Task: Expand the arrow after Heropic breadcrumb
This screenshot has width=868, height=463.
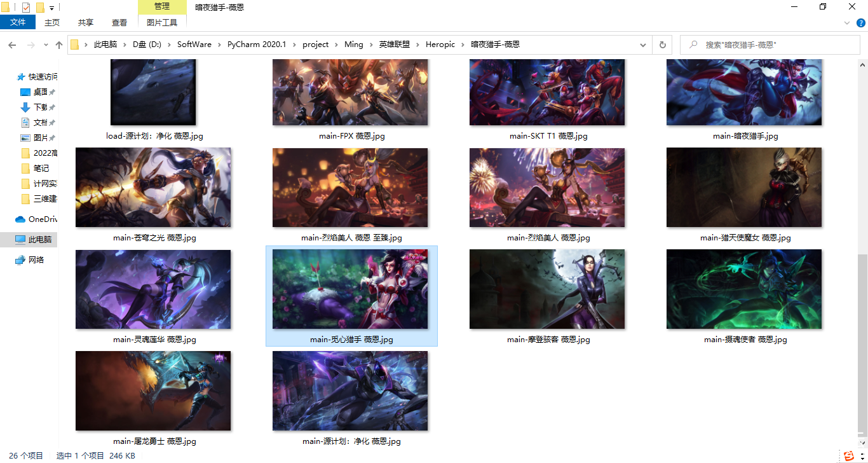Action: point(464,45)
